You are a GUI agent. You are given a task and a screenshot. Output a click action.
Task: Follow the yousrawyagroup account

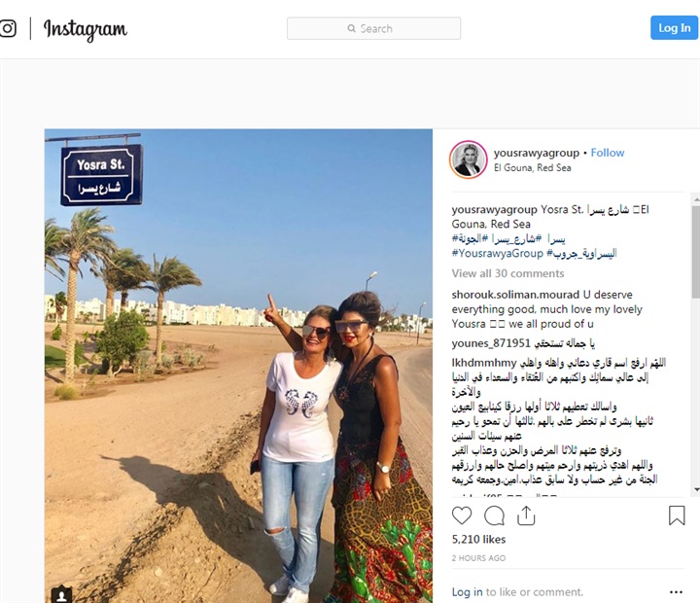click(607, 153)
